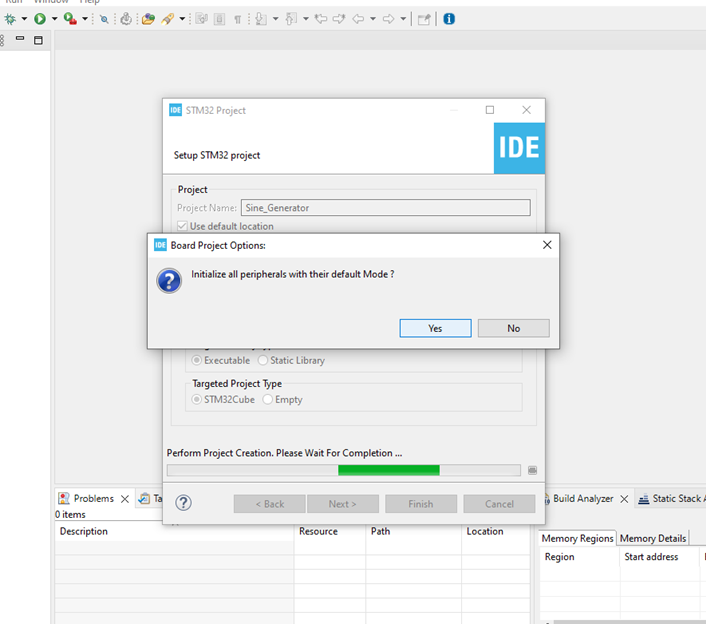706x624 pixels.
Task: Click the Last Edit Location icon
Action: point(321,19)
